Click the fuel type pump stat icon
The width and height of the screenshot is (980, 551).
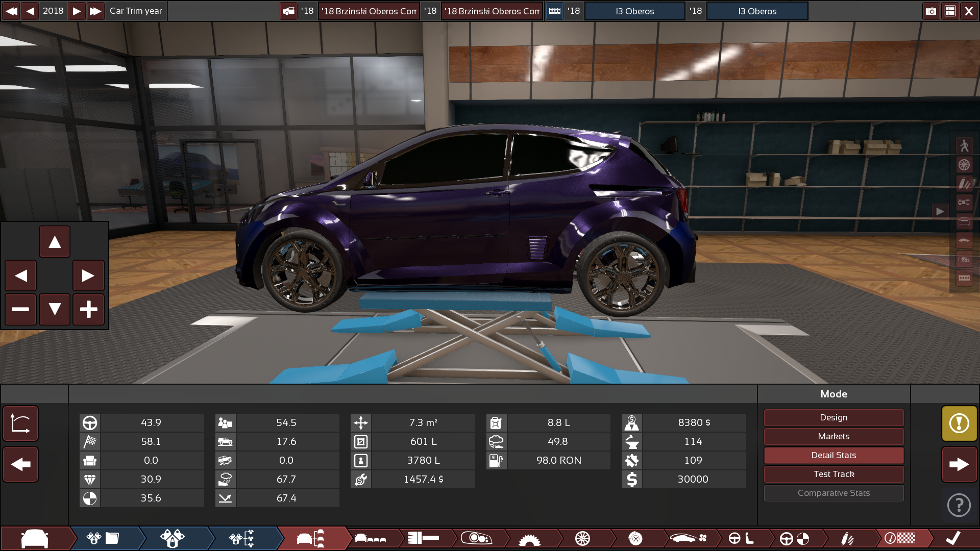tap(496, 461)
